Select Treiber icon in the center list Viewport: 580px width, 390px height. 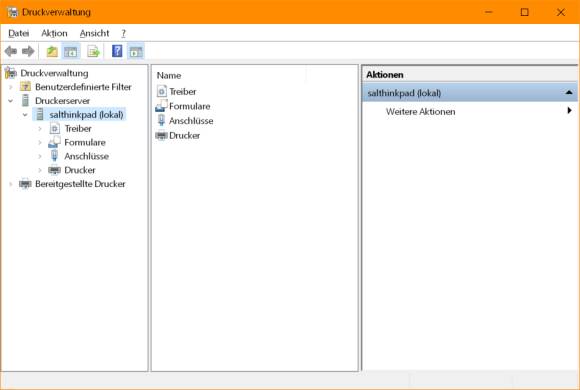162,91
